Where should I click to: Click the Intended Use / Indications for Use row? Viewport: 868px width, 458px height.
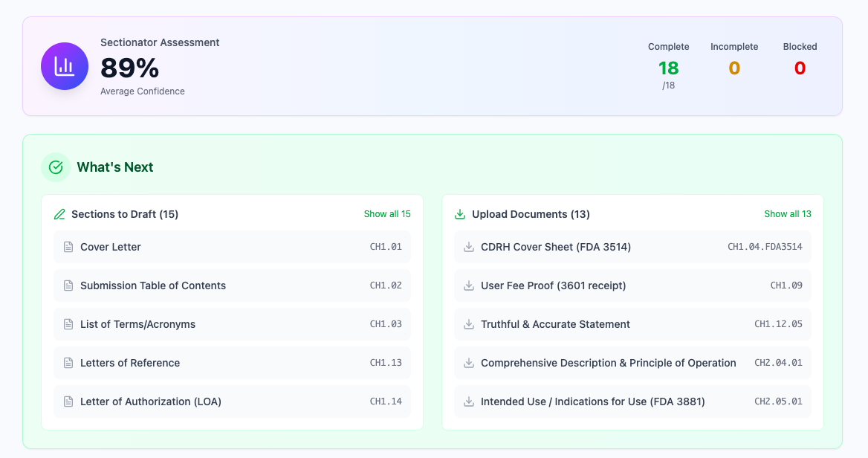632,401
